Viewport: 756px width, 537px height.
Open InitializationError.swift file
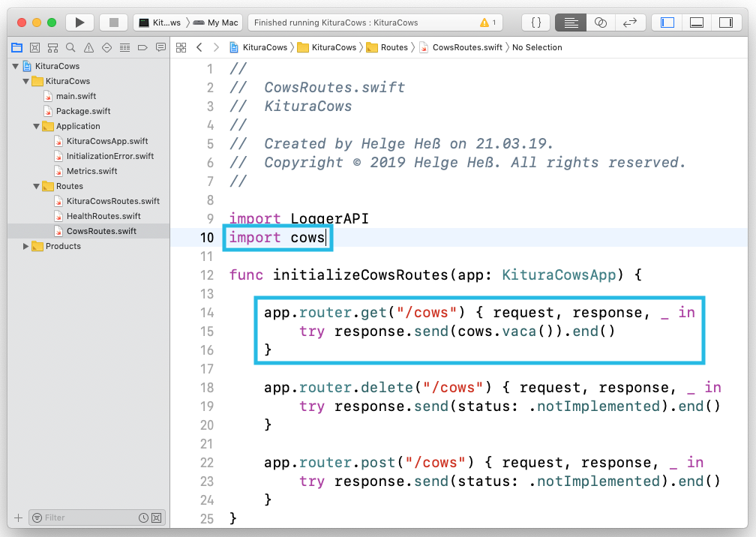[104, 156]
